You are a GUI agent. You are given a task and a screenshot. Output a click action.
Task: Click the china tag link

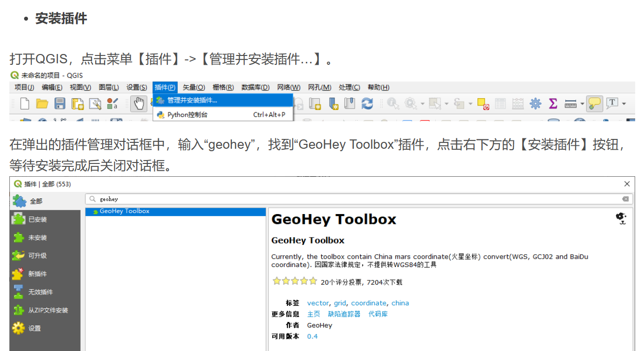click(x=400, y=303)
